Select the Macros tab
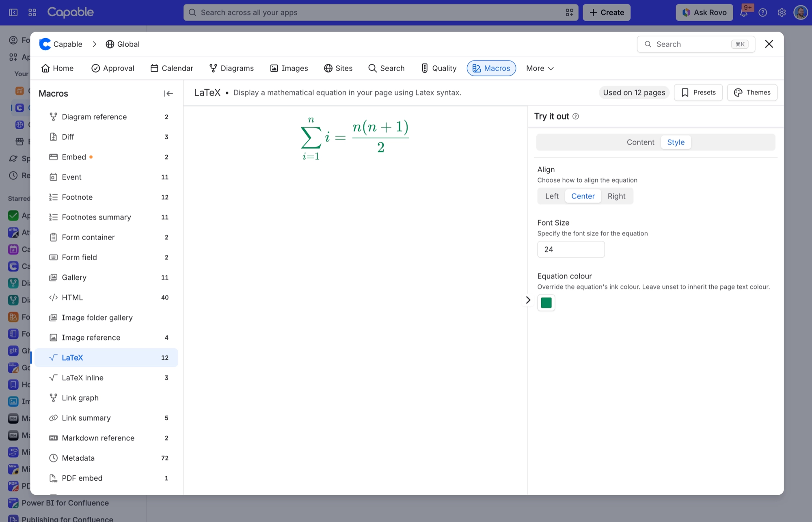The height and width of the screenshot is (522, 812). [491, 68]
